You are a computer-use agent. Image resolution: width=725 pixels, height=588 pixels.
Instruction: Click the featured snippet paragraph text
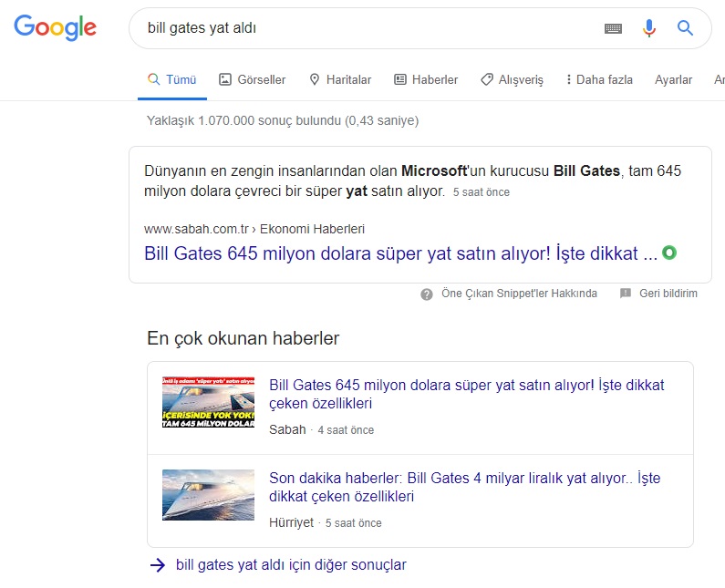click(x=412, y=181)
